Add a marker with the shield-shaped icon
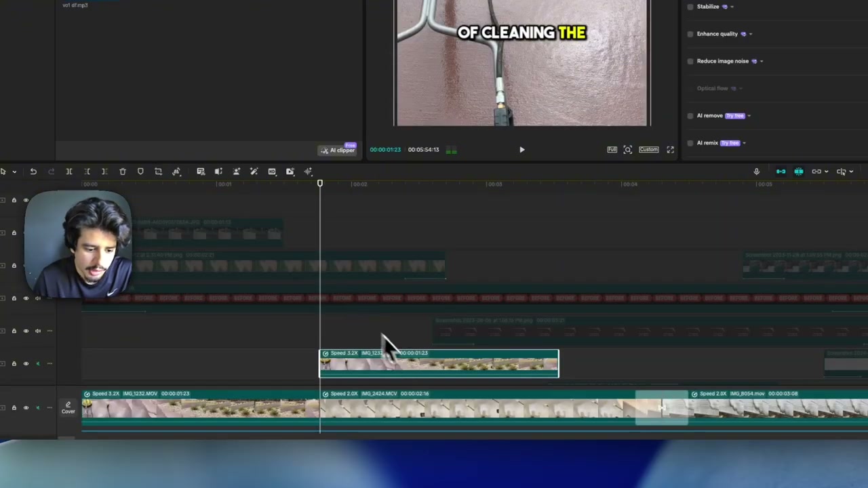The image size is (868, 488). pos(140,171)
